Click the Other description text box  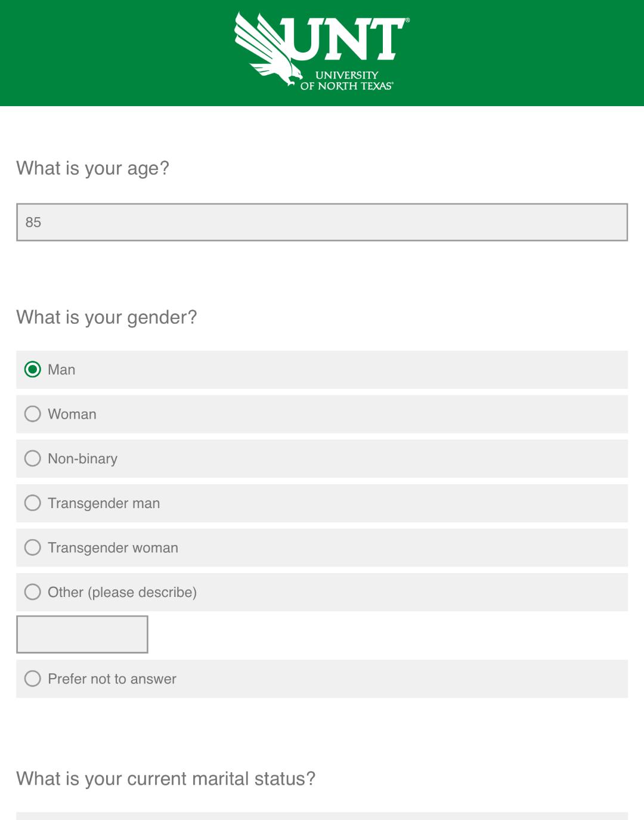click(82, 635)
